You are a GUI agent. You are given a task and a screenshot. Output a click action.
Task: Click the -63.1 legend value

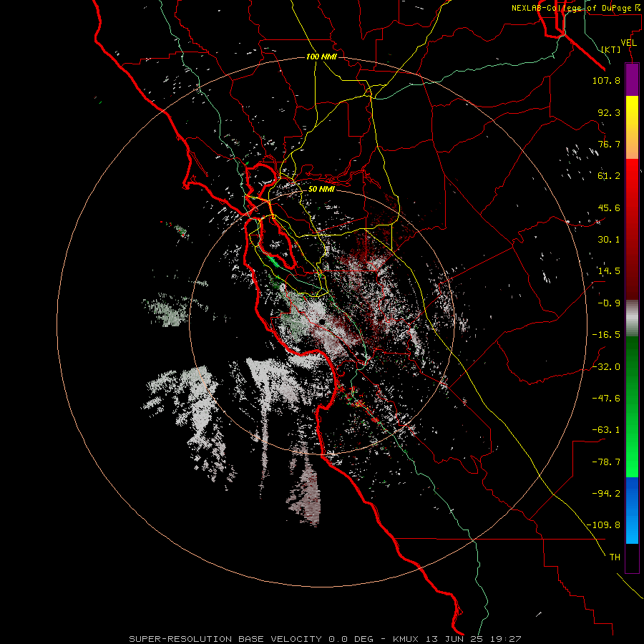point(606,430)
